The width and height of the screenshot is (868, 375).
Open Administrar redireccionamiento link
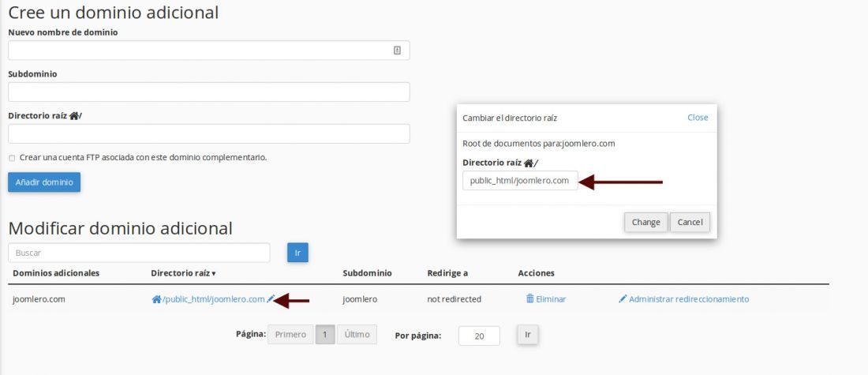pyautogui.click(x=689, y=299)
